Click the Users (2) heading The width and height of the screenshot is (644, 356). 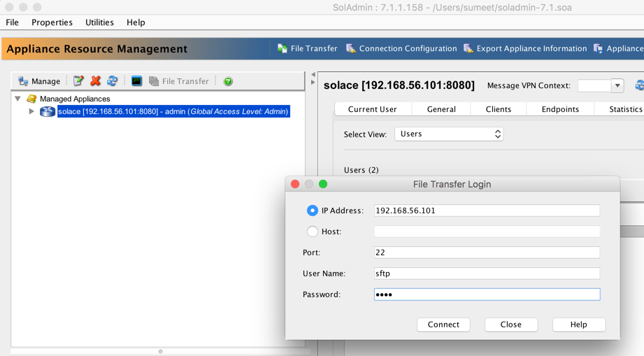pyautogui.click(x=361, y=170)
